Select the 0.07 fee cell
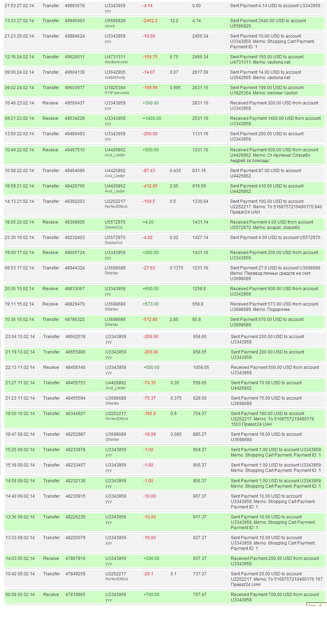The width and height of the screenshot is (327, 644). pyautogui.click(x=174, y=72)
